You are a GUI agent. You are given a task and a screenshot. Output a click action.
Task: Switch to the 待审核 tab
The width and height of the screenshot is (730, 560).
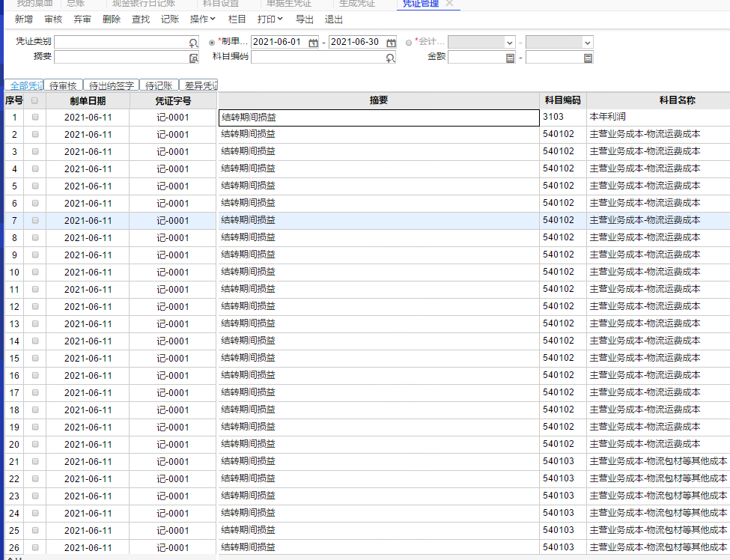(x=64, y=85)
